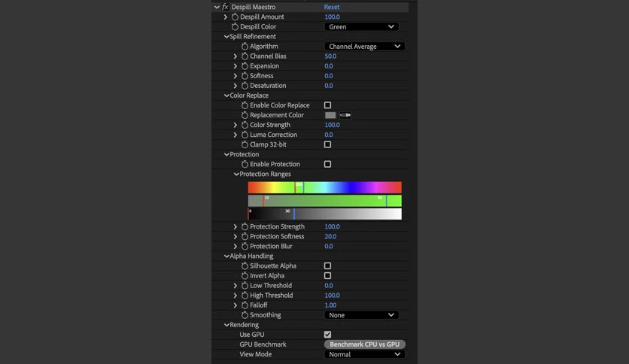Click Falloff value 1.00

click(x=330, y=305)
